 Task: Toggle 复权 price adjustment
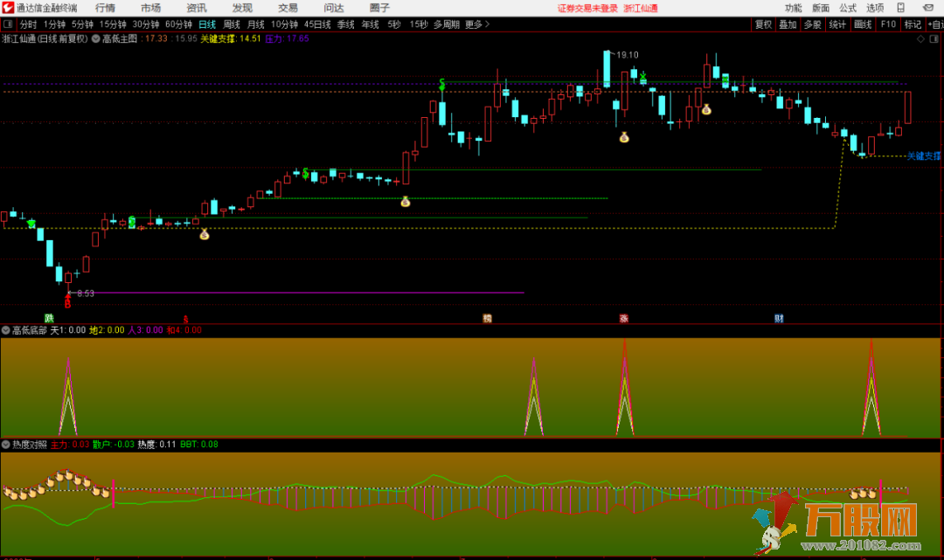(x=763, y=24)
